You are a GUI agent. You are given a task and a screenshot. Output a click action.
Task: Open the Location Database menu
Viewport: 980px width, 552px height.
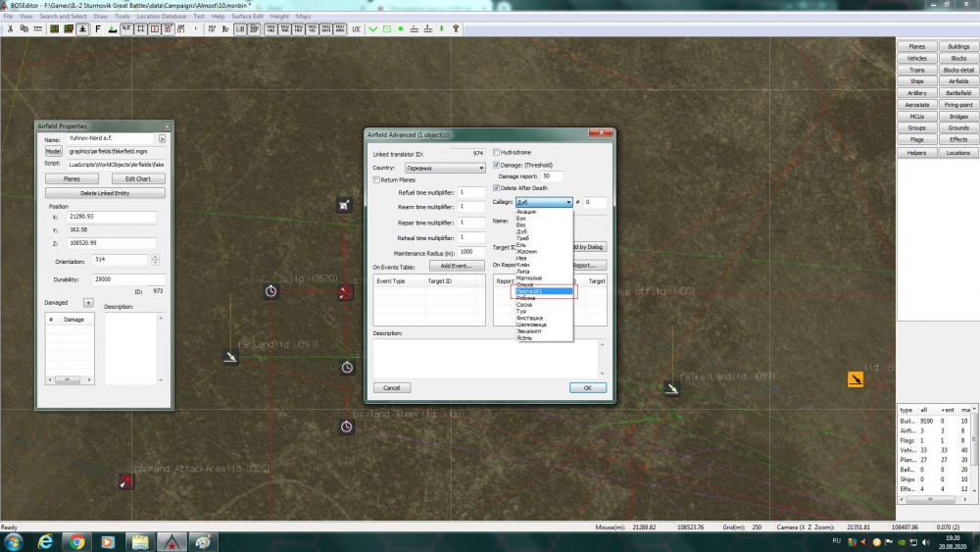point(163,17)
